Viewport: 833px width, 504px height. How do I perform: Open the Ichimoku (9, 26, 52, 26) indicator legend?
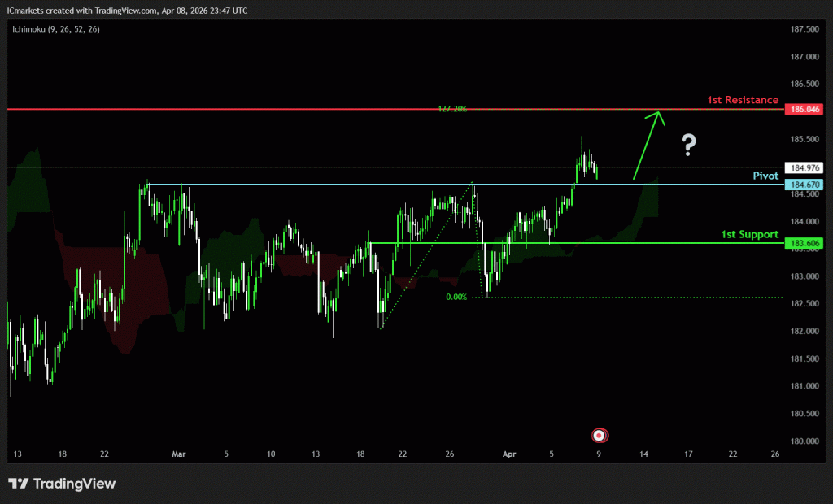tap(55, 29)
